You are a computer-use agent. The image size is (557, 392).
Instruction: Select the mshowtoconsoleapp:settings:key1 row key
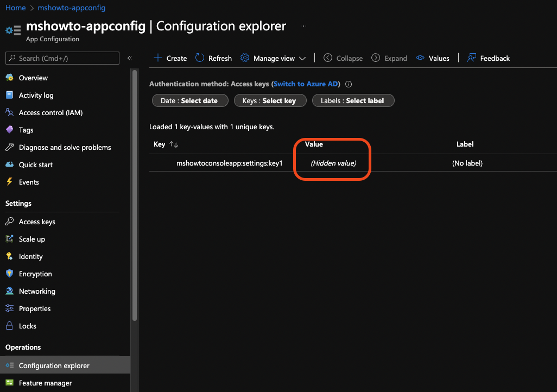pos(230,163)
